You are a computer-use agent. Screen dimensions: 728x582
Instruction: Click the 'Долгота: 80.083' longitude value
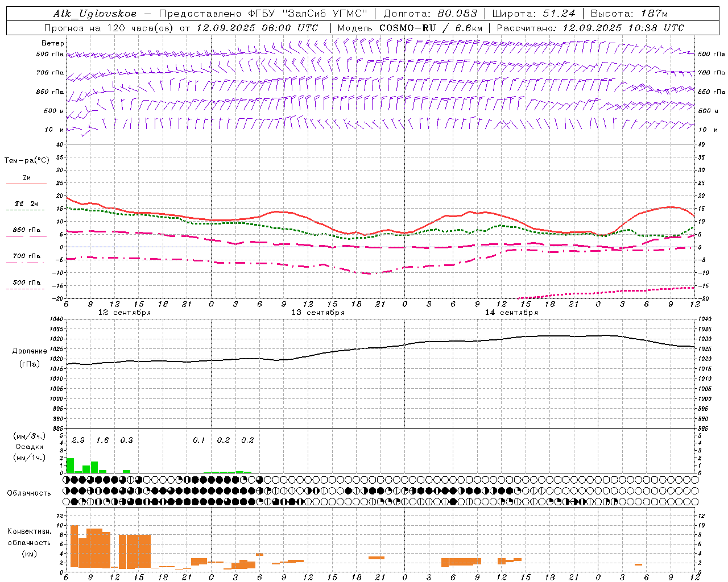pyautogui.click(x=430, y=14)
